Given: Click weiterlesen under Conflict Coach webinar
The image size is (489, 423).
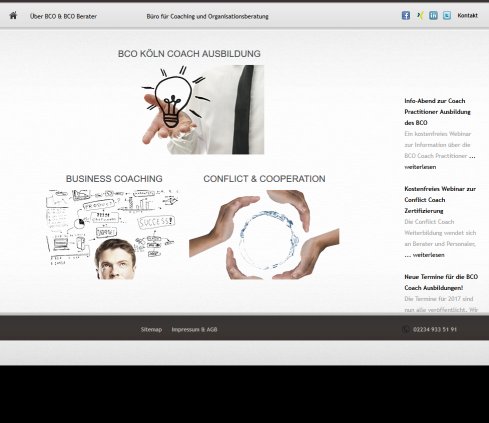Looking at the screenshot, I should (x=429, y=255).
